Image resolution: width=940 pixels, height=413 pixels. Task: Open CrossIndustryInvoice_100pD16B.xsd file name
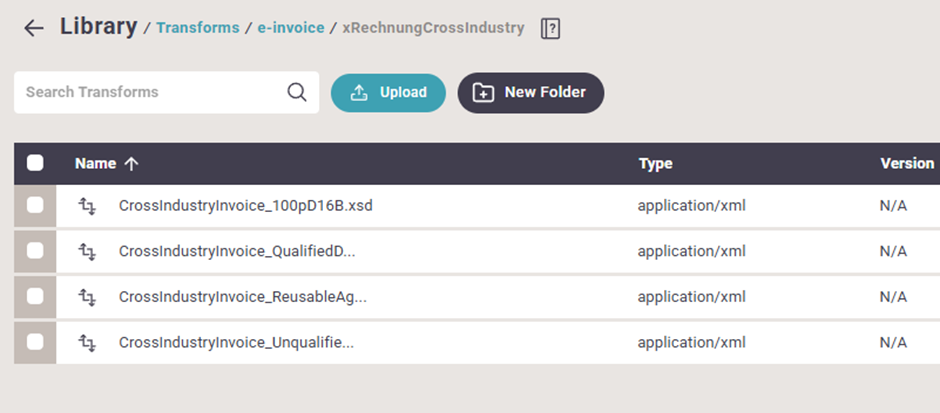[x=245, y=207]
